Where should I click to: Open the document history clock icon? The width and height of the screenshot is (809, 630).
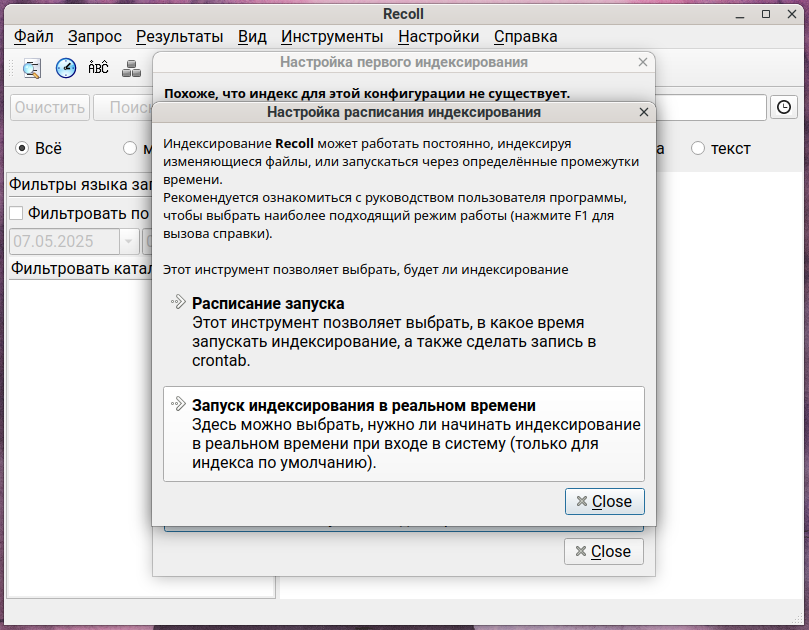(66, 68)
